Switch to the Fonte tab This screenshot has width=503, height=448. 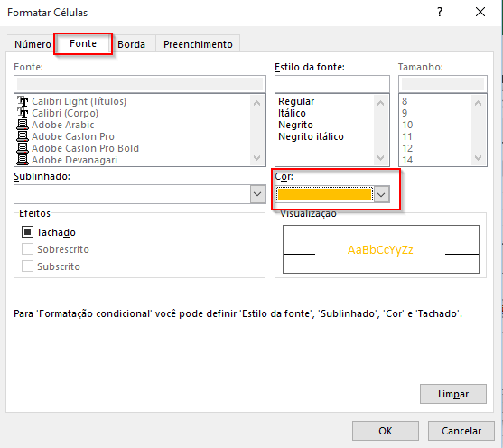pyautogui.click(x=83, y=43)
